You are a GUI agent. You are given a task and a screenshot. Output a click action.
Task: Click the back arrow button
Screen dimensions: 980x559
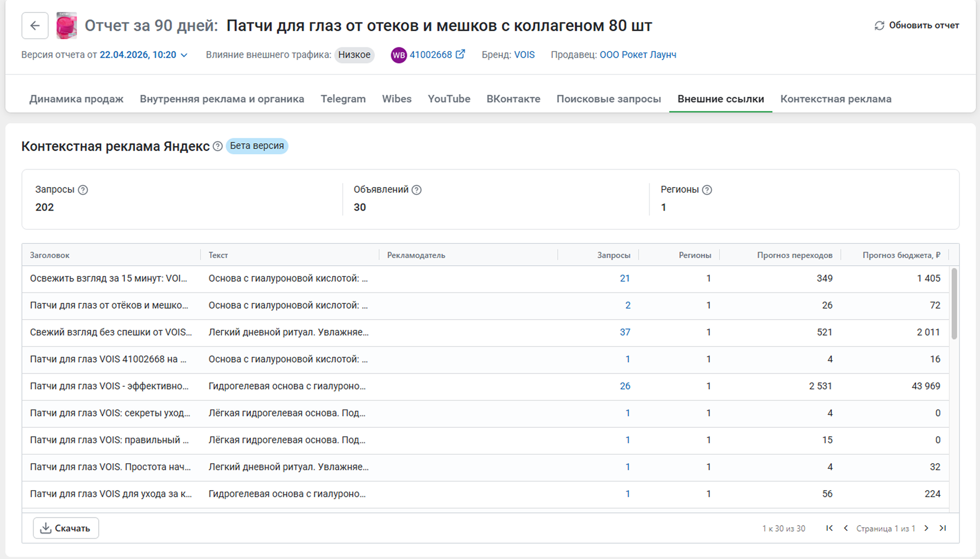pos(35,26)
